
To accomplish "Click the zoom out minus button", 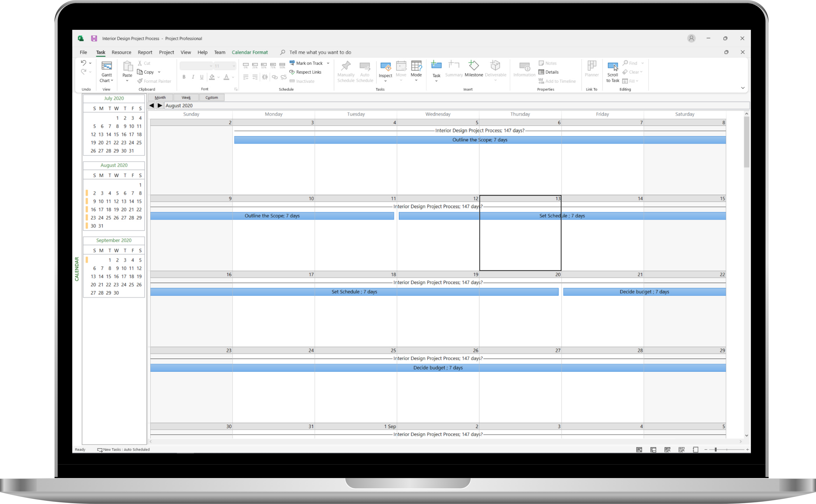I will [706, 450].
